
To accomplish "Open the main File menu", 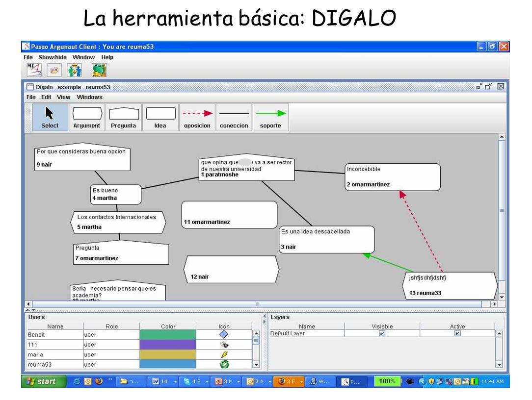I will point(28,57).
